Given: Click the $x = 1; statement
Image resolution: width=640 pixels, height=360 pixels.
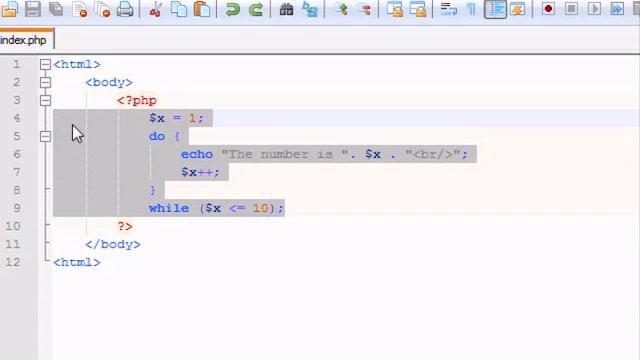Looking at the screenshot, I should [x=176, y=118].
